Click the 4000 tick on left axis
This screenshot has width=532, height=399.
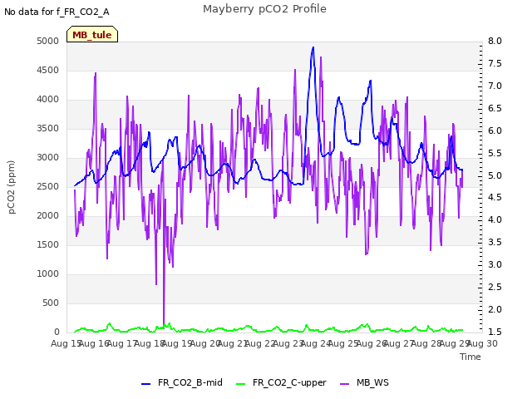48,100
